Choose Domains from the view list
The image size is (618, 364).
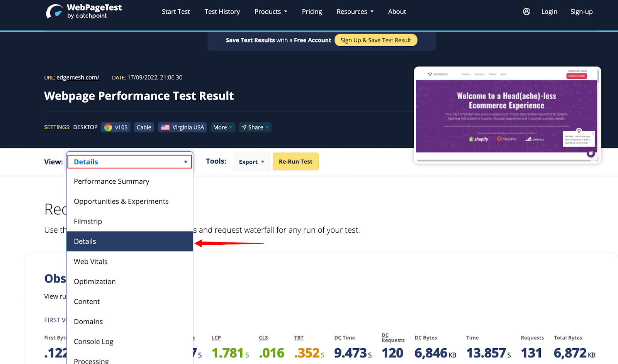[130, 322]
